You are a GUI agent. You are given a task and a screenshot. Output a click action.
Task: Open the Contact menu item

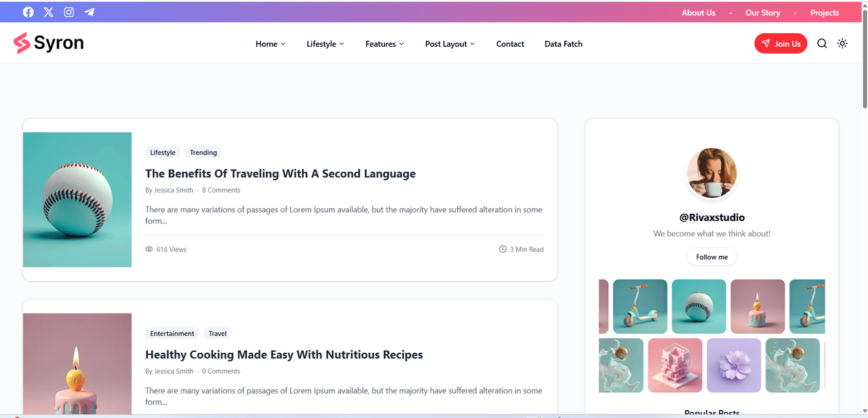tap(510, 44)
